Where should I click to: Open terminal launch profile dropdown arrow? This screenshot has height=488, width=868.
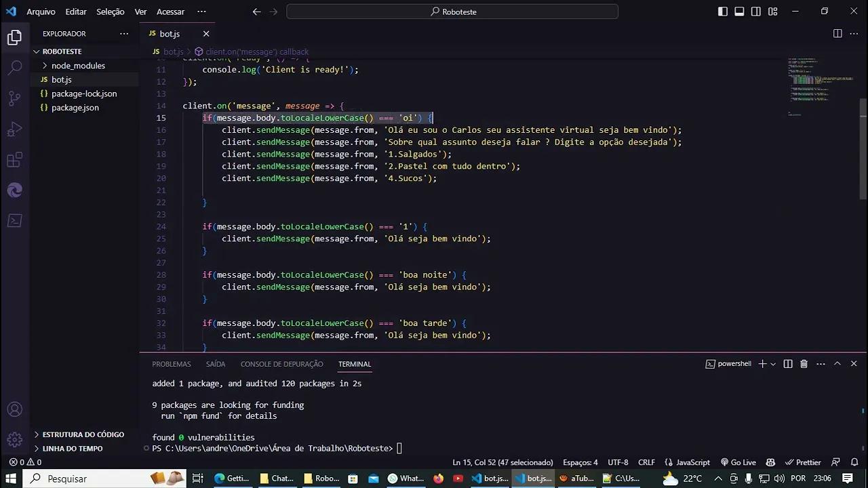coord(773,364)
